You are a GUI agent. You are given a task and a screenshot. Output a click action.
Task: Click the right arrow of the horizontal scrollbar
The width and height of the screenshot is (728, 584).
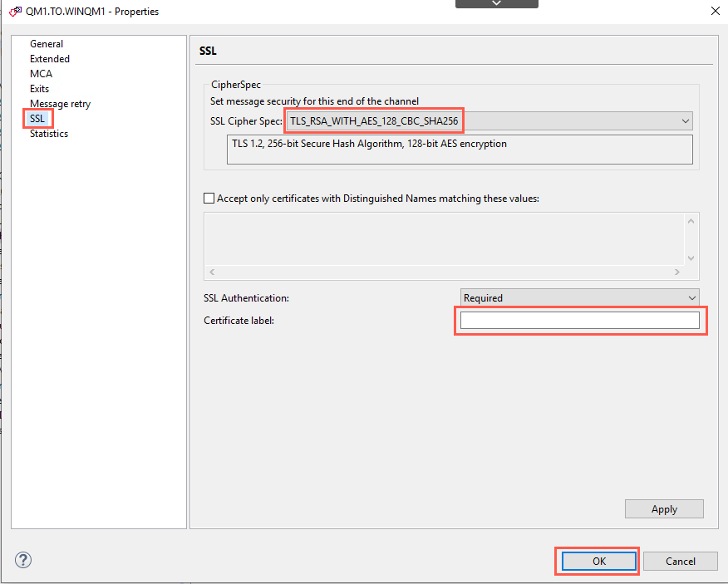677,272
